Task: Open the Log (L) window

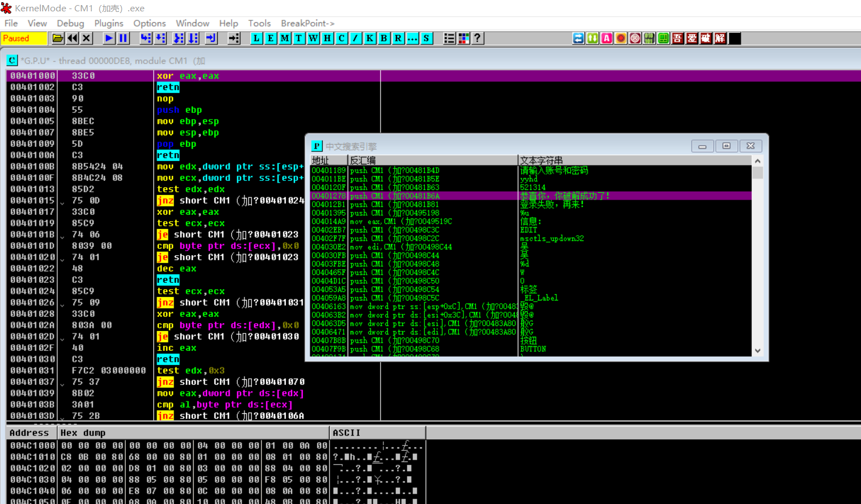Action: 256,38
